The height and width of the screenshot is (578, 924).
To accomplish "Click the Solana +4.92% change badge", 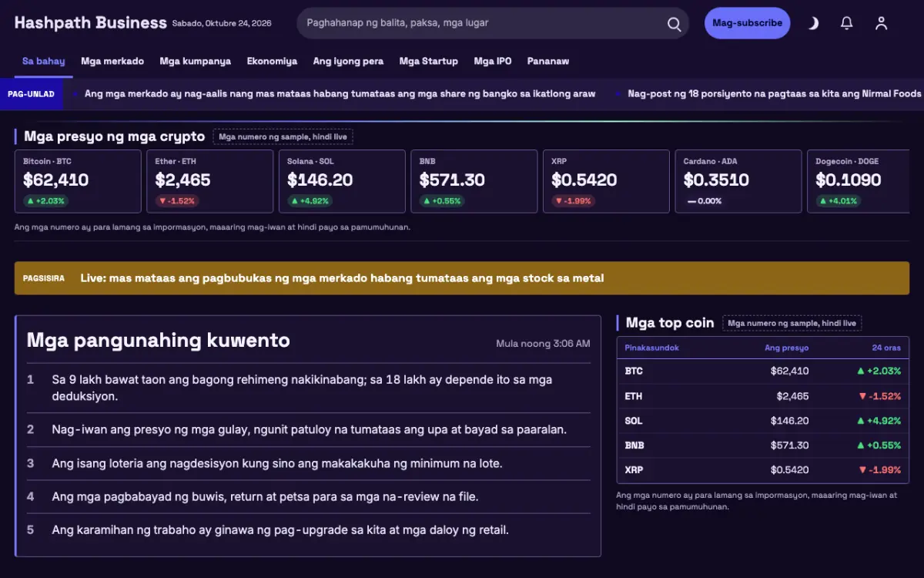I will pos(310,201).
